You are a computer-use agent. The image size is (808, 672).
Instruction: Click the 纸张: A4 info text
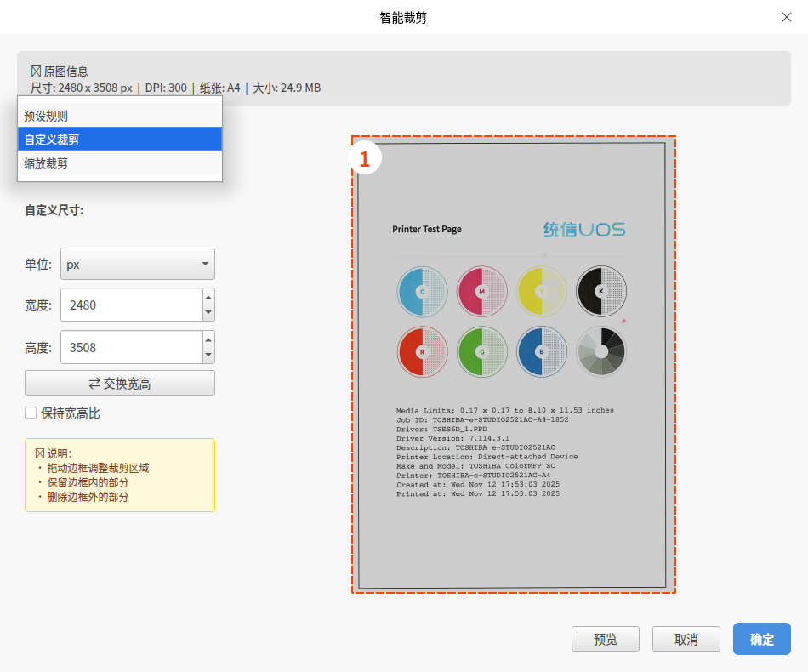click(220, 88)
